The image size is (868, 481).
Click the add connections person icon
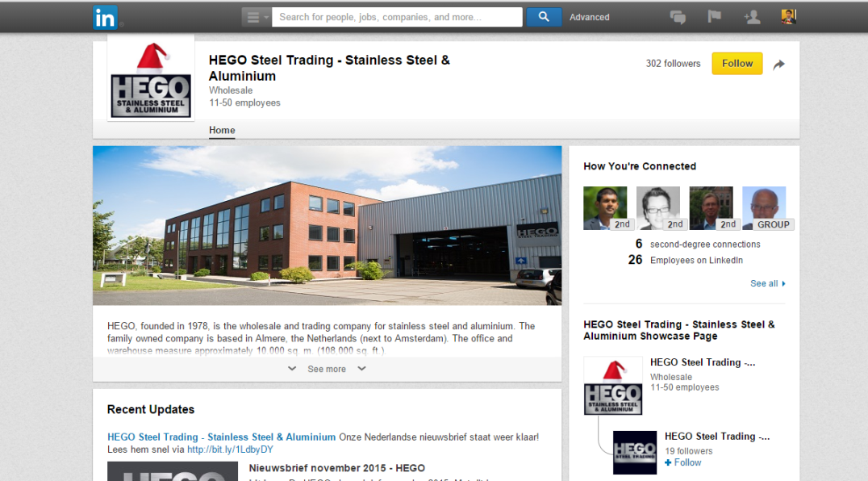(x=752, y=17)
